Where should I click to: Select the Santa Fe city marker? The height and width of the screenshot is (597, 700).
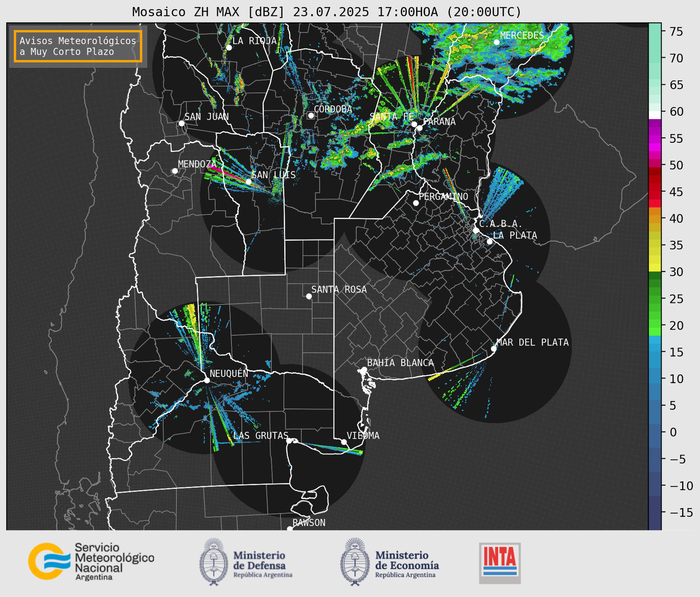(x=414, y=124)
